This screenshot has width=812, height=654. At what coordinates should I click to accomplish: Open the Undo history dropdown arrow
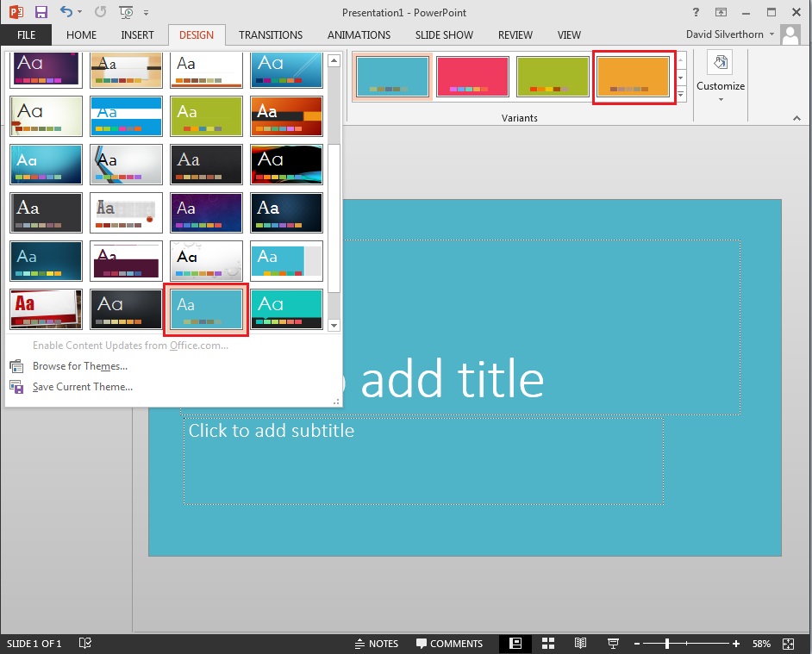coord(78,12)
